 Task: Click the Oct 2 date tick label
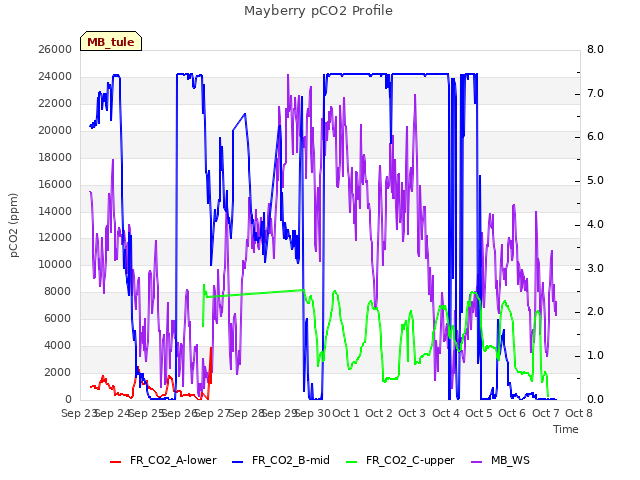[379, 413]
